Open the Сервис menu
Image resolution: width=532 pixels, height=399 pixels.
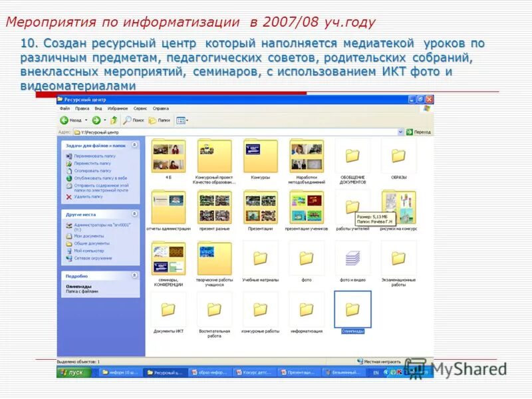138,108
